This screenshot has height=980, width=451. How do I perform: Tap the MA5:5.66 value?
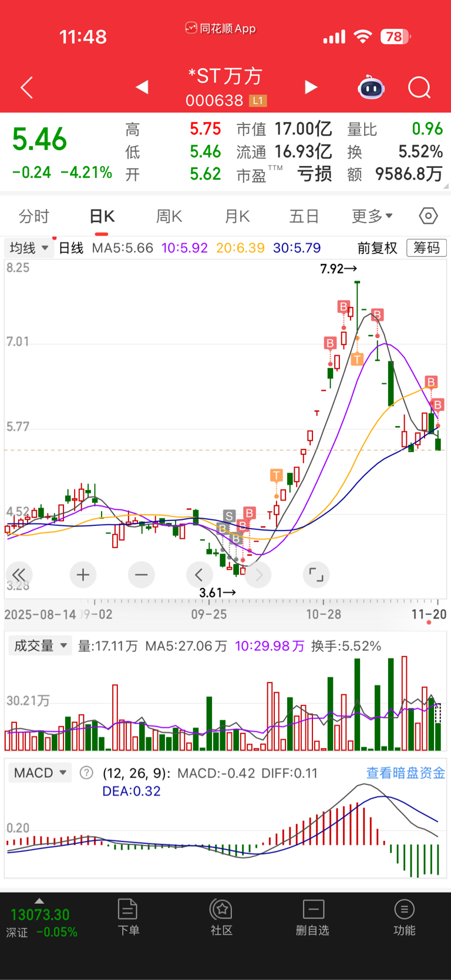pos(123,248)
